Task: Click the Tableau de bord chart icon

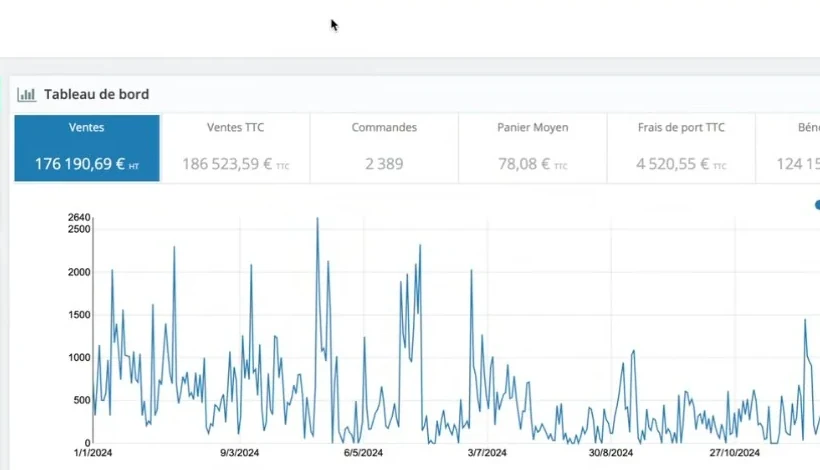Action: pyautogui.click(x=27, y=95)
